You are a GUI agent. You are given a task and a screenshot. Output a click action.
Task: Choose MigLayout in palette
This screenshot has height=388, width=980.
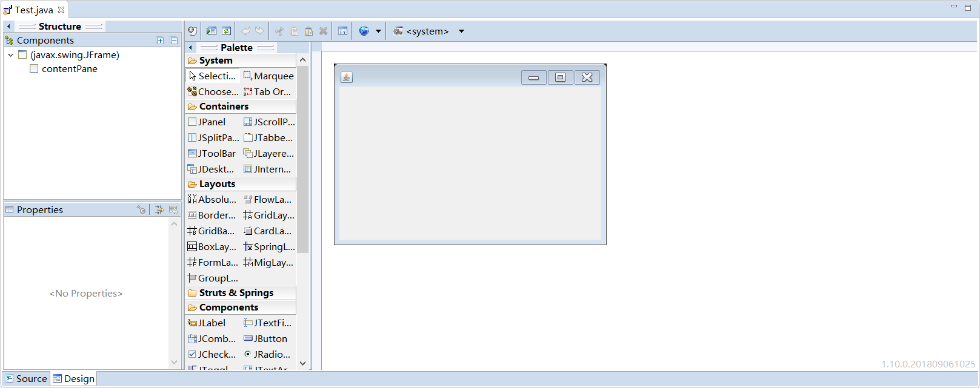click(268, 262)
